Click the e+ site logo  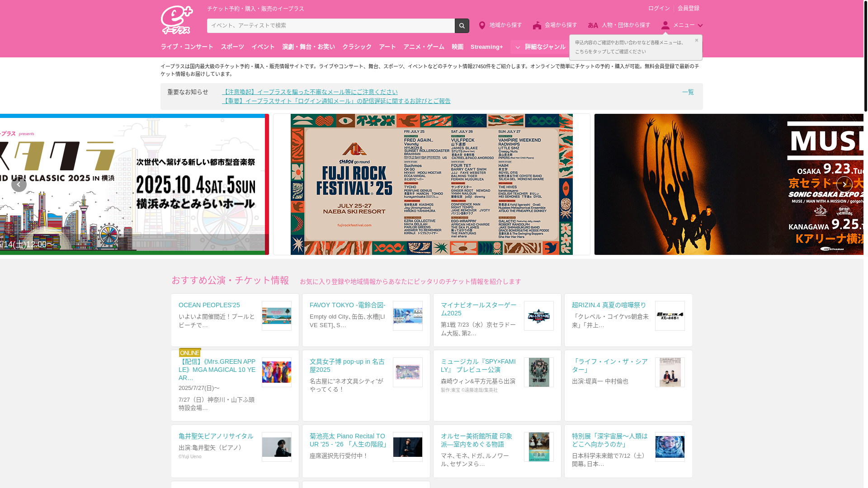click(x=177, y=20)
